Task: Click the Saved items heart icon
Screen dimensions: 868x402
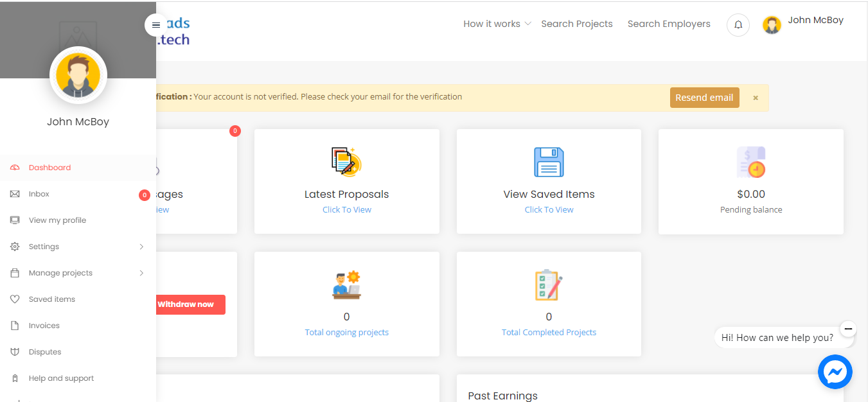Action: point(15,299)
